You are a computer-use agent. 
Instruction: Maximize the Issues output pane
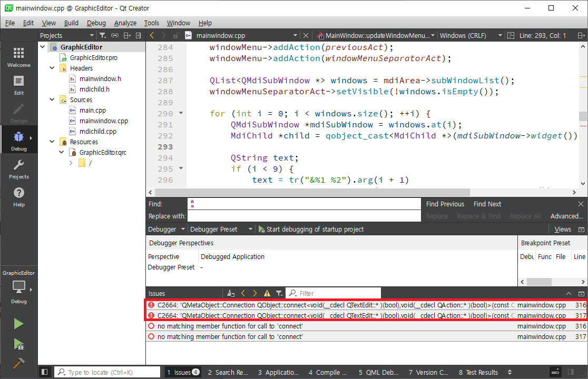[581, 293]
